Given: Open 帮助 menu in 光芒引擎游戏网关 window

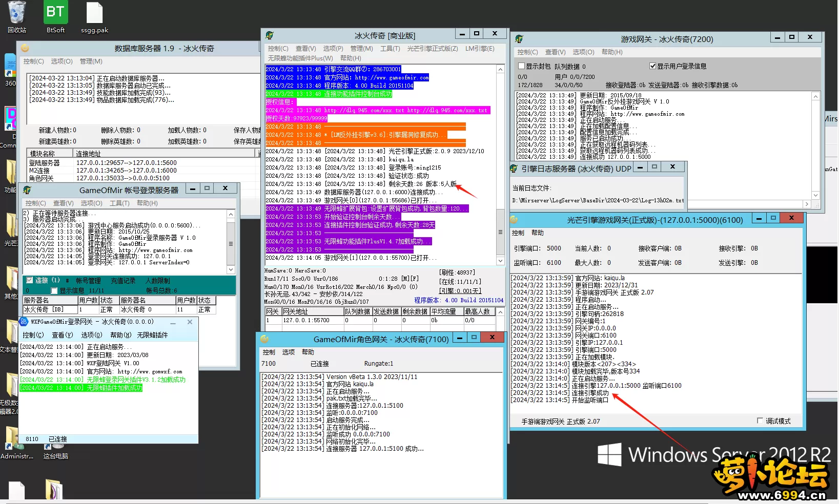Looking at the screenshot, I should (538, 233).
